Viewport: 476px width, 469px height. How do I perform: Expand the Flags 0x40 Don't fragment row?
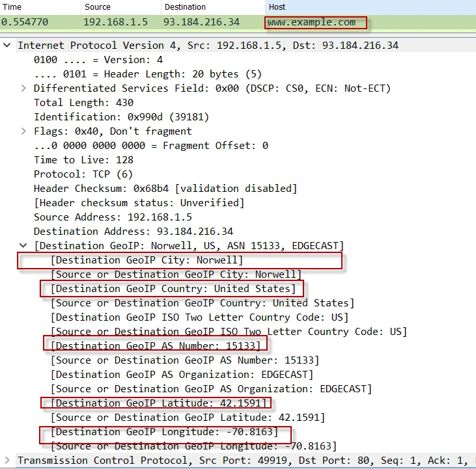[x=24, y=131]
